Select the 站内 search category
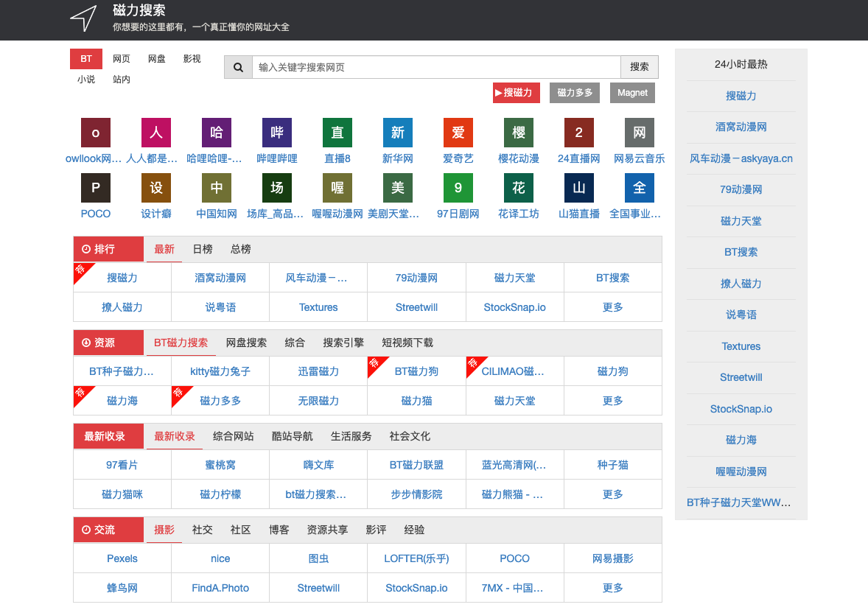The image size is (868, 610). tap(122, 79)
